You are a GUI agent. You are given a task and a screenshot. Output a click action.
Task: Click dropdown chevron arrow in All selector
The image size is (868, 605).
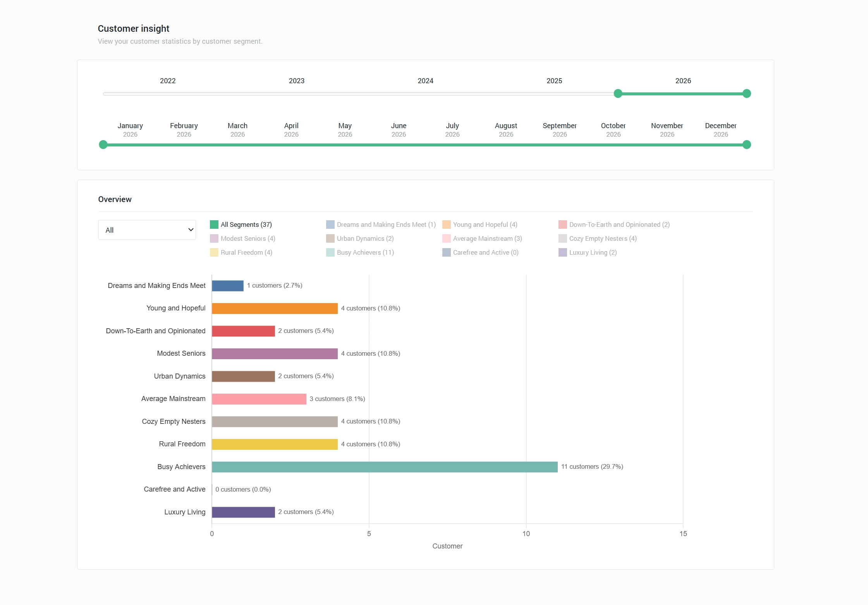pyautogui.click(x=191, y=230)
